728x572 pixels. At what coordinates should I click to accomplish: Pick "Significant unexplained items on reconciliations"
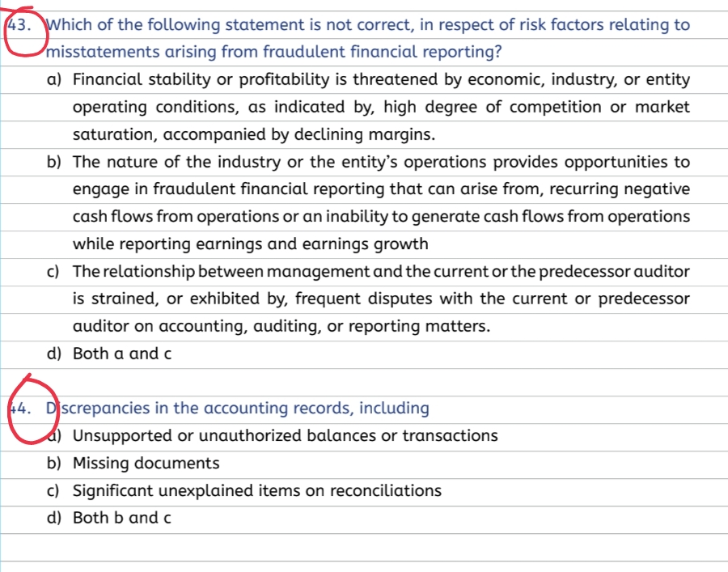click(x=256, y=490)
